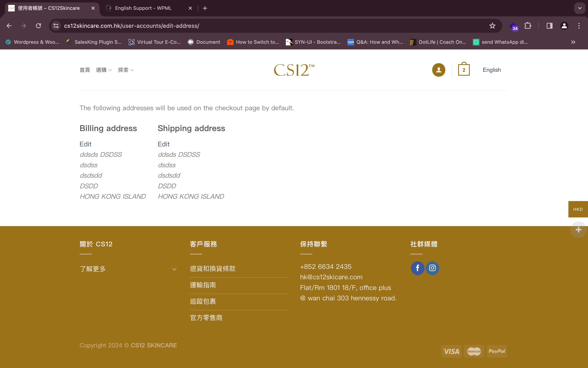Open the Q&A: How and Wh... bookmark
588x368 pixels.
point(375,42)
